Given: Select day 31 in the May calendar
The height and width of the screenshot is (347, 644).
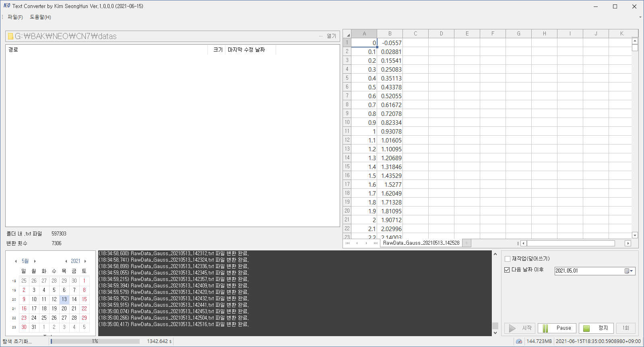Looking at the screenshot, I should (34, 327).
